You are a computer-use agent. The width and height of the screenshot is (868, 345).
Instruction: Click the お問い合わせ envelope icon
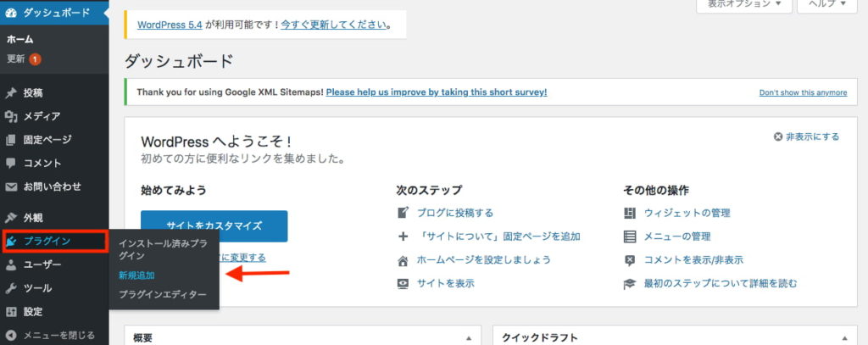pyautogui.click(x=11, y=186)
